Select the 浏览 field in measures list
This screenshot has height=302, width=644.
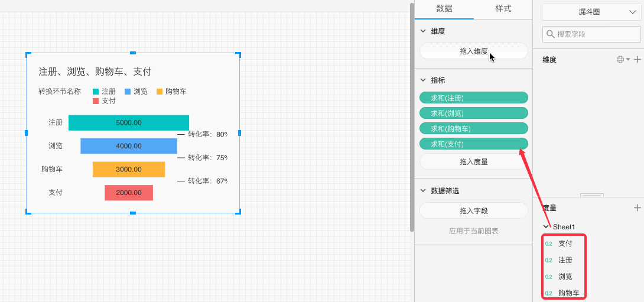565,277
